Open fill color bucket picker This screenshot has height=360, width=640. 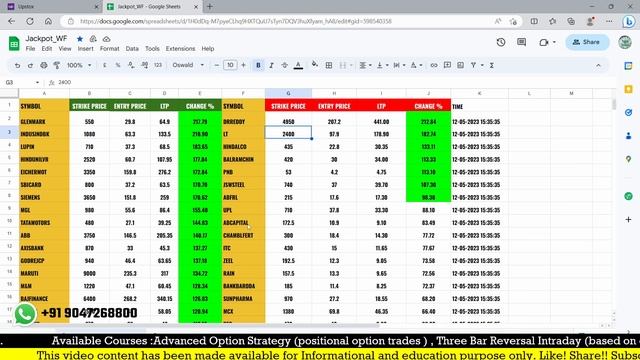coord(314,64)
